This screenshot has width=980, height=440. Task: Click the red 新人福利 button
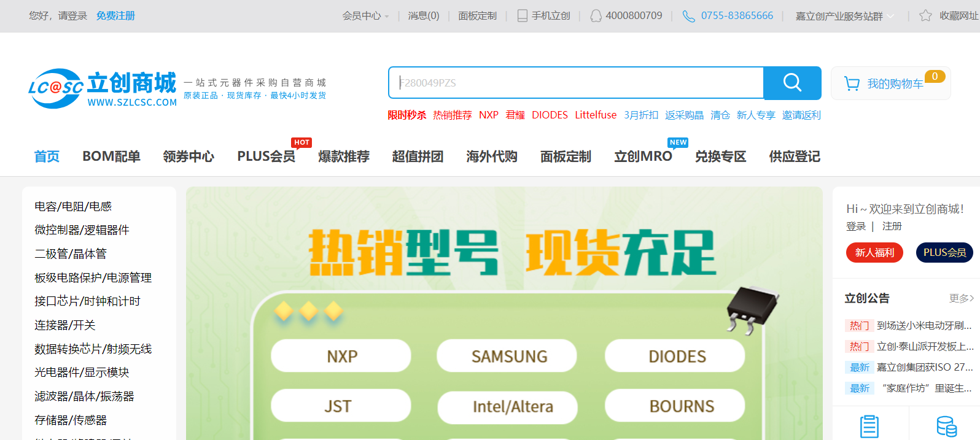pos(874,252)
